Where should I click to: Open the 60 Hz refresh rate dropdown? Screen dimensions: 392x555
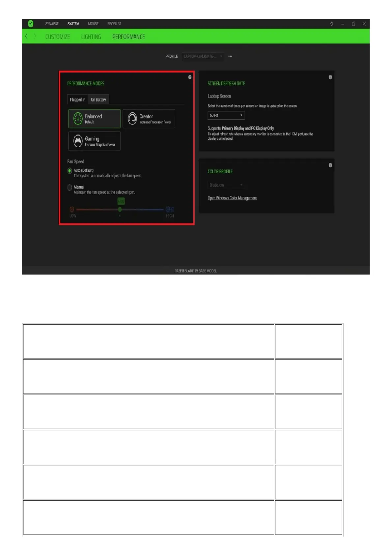click(x=226, y=115)
